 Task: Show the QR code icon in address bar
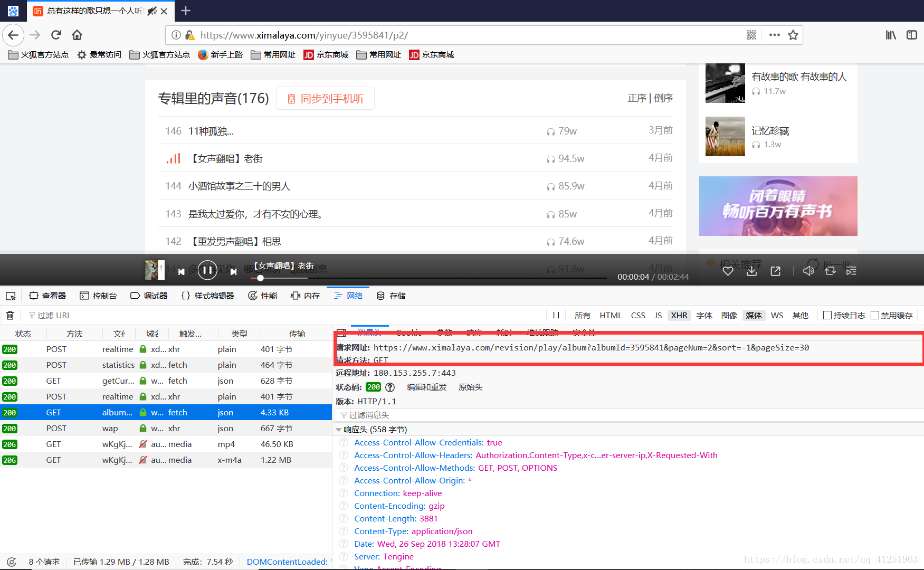[751, 35]
